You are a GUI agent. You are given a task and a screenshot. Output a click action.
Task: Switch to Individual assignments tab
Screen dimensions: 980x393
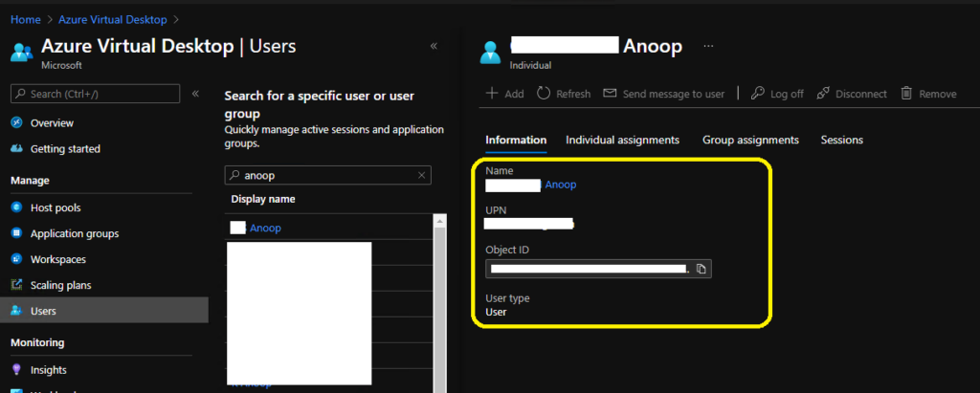pos(622,140)
